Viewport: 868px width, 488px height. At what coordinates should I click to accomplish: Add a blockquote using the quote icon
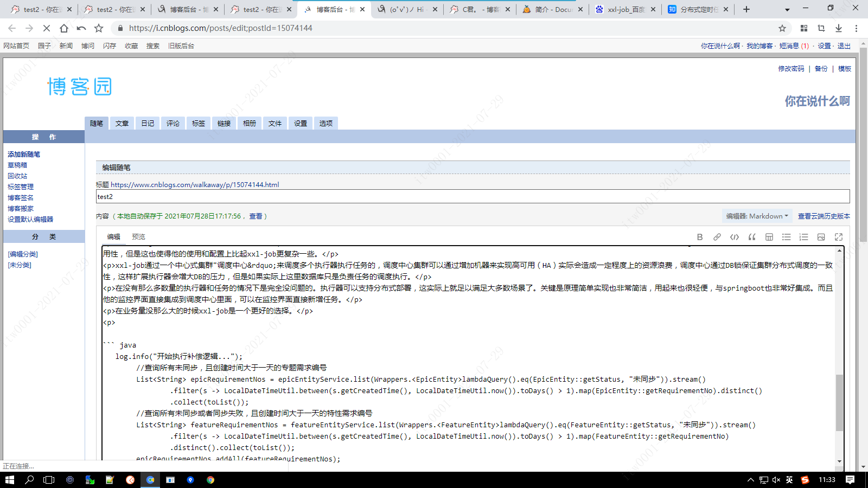752,237
